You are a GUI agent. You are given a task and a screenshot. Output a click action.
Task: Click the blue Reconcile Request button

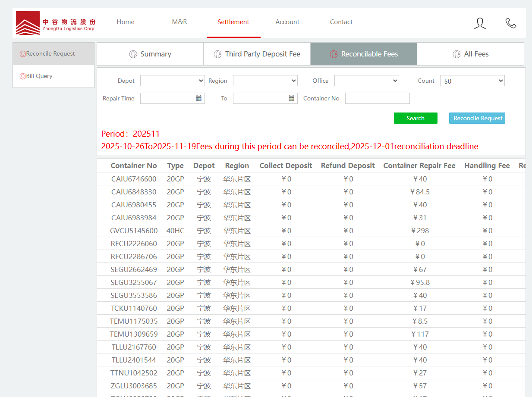click(477, 118)
